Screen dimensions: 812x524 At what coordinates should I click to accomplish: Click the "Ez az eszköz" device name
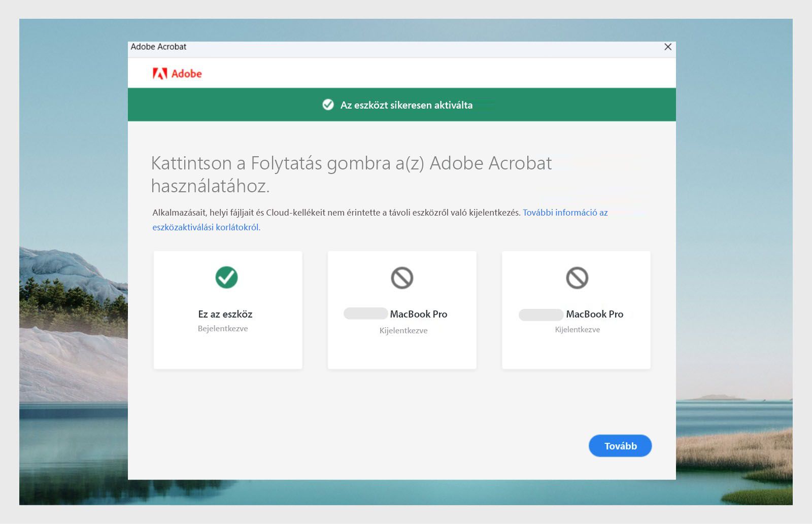[225, 314]
